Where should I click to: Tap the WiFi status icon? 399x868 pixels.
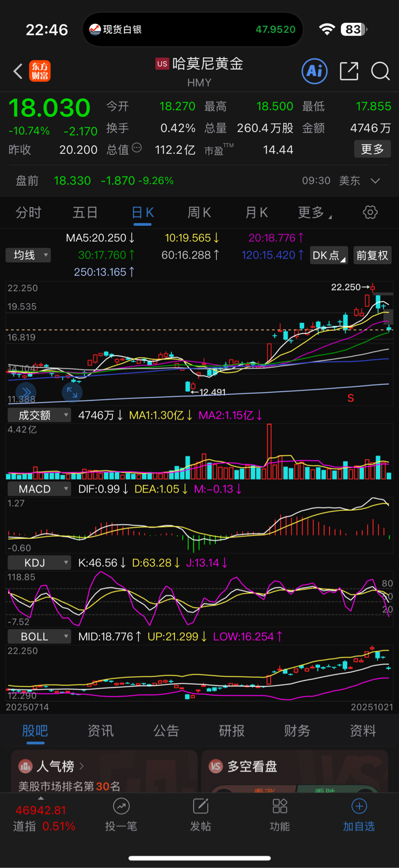pyautogui.click(x=327, y=29)
